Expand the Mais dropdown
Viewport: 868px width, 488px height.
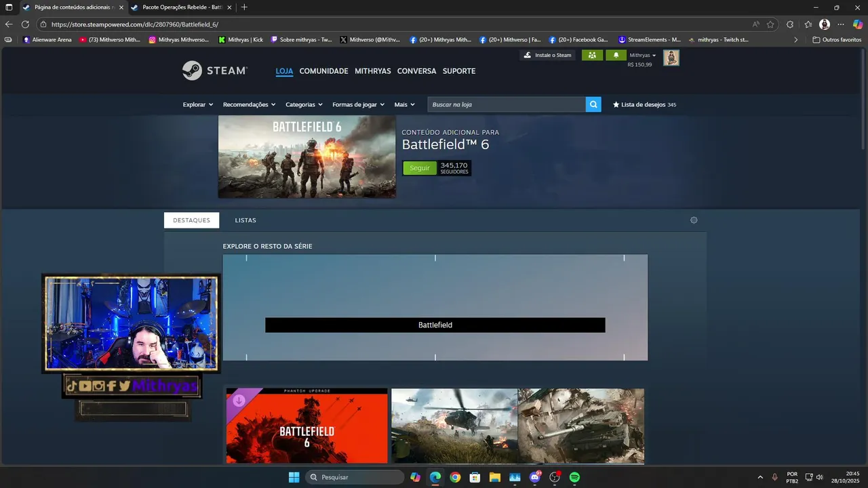click(x=404, y=104)
